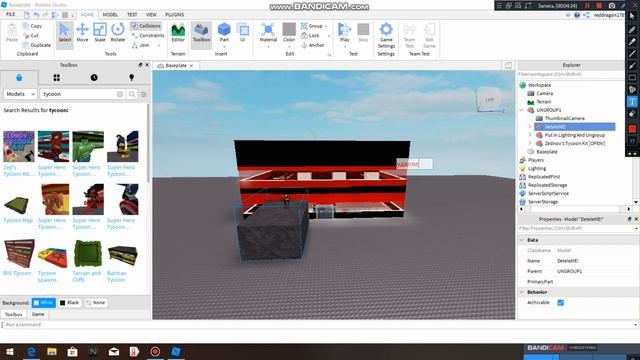This screenshot has width=640, height=360.
Task: Open the FILE menu
Action: click(11, 14)
